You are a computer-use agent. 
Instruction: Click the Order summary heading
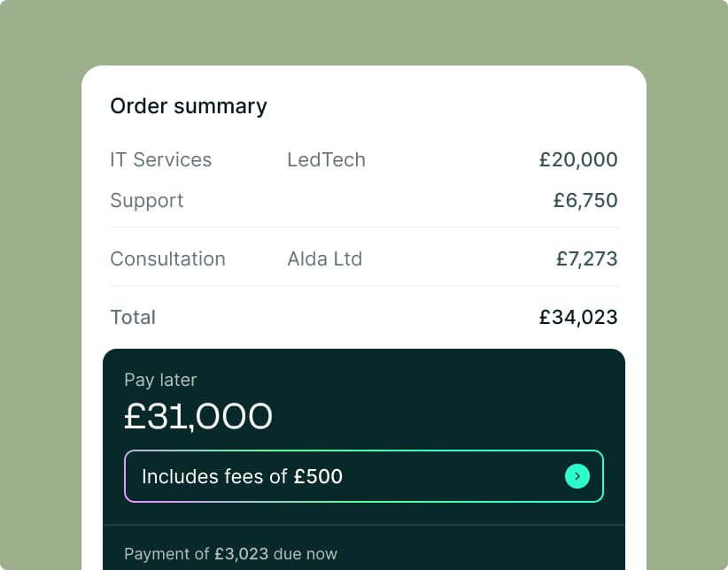(x=189, y=106)
